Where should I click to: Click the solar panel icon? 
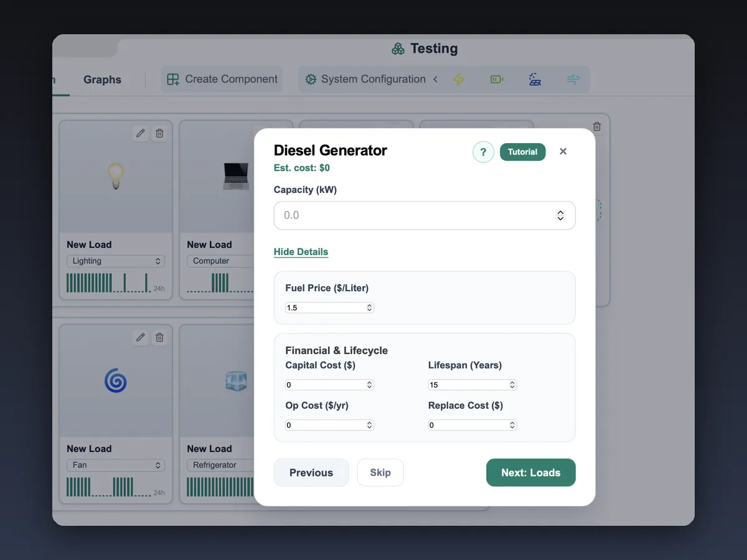click(535, 79)
